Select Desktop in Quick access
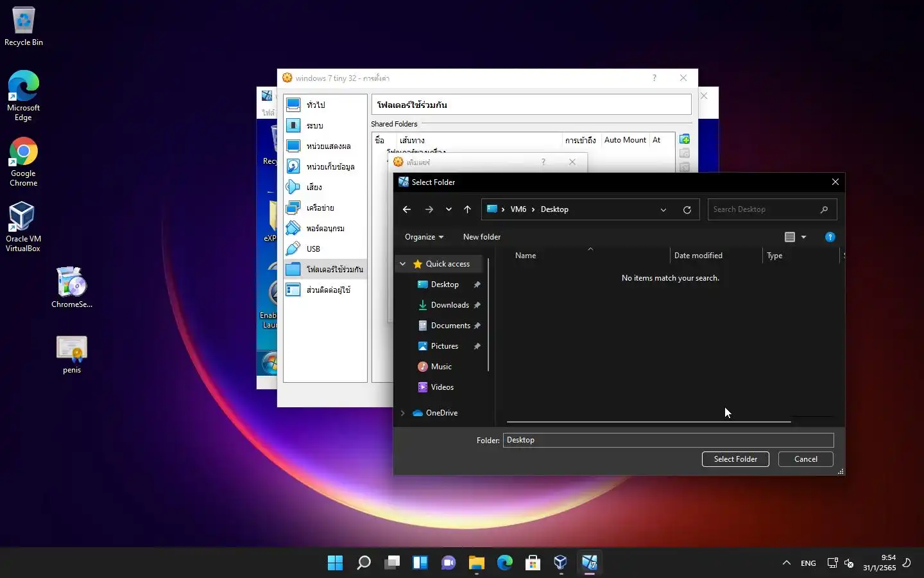Screen dimensions: 924x578 point(444,285)
